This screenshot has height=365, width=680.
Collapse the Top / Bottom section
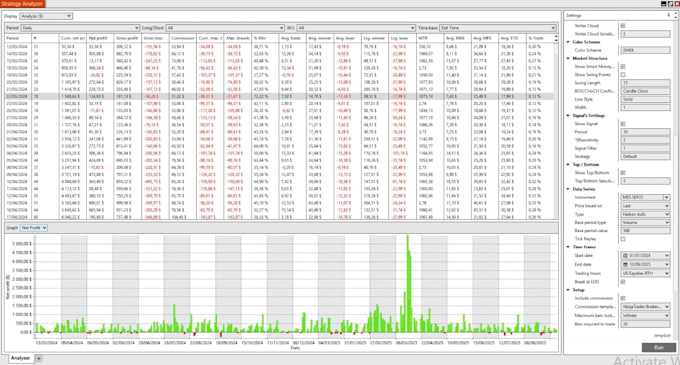tap(568, 164)
